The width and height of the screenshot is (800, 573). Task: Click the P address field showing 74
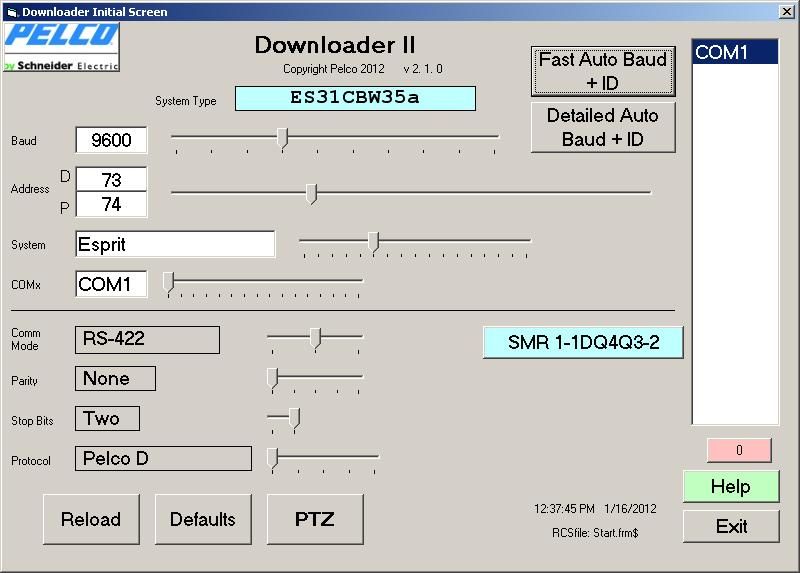click(x=111, y=205)
